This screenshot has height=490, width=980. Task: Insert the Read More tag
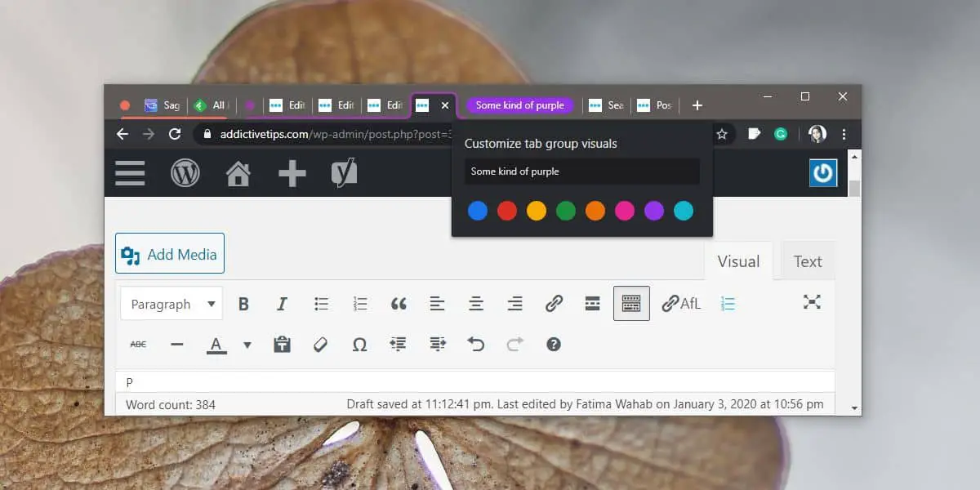click(593, 304)
